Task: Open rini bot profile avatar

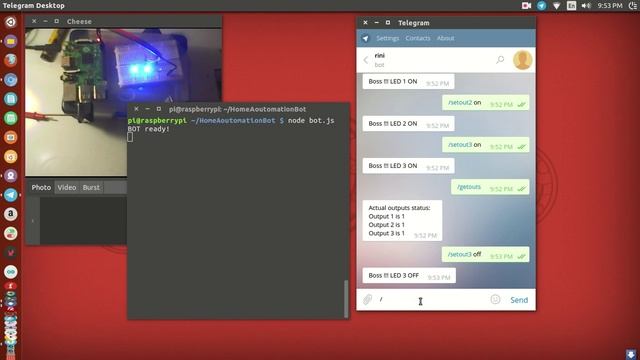Action: [x=522, y=60]
